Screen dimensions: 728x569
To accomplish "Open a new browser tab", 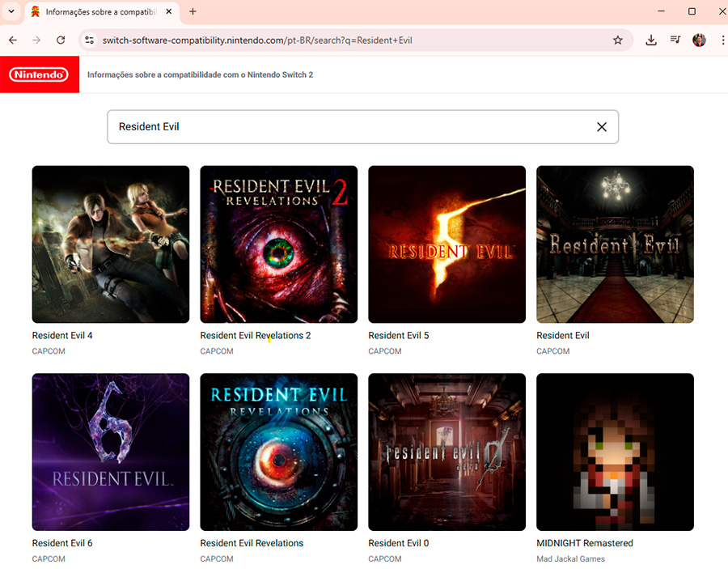I will click(x=193, y=11).
